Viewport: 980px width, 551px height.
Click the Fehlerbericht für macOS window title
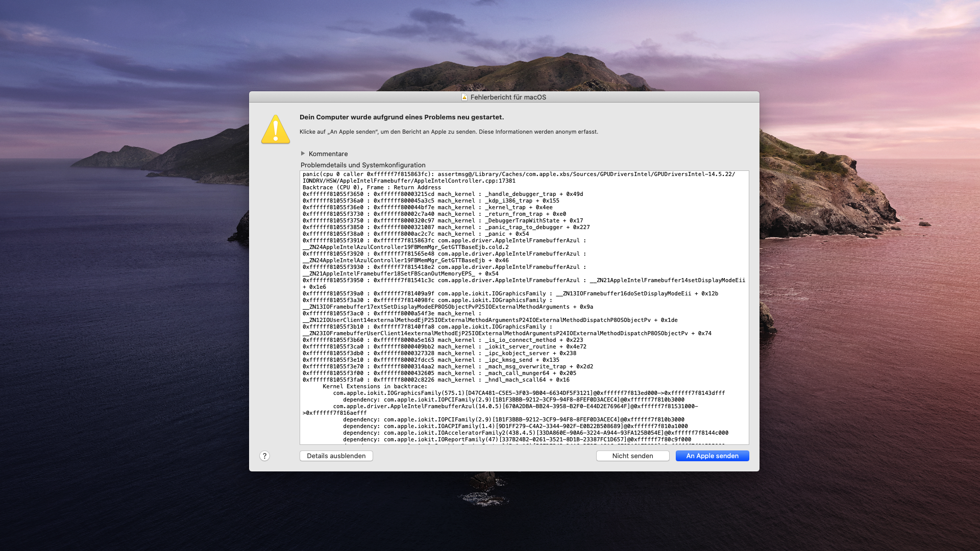click(508, 97)
